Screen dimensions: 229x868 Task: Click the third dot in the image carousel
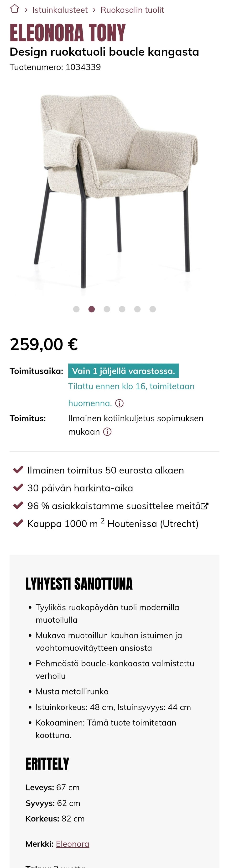pos(107,309)
